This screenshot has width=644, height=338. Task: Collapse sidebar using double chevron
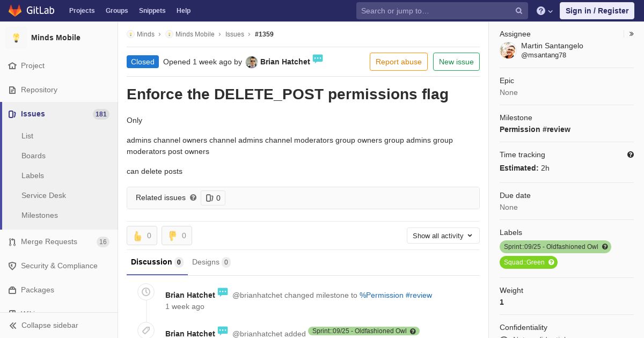(x=13, y=325)
